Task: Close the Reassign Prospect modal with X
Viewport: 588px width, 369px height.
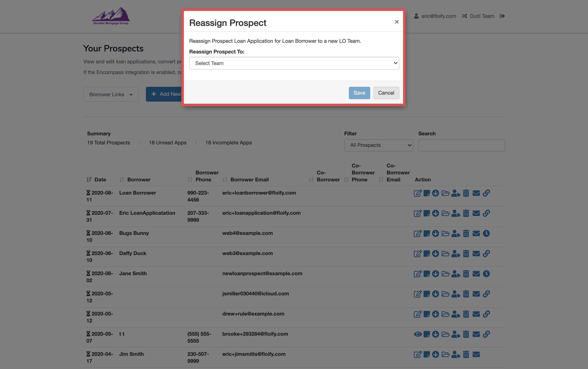Action: [x=397, y=22]
